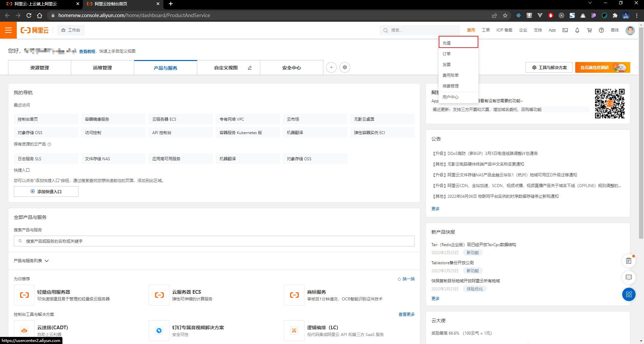
Task: Open the user avatar account menu
Action: pos(630,30)
